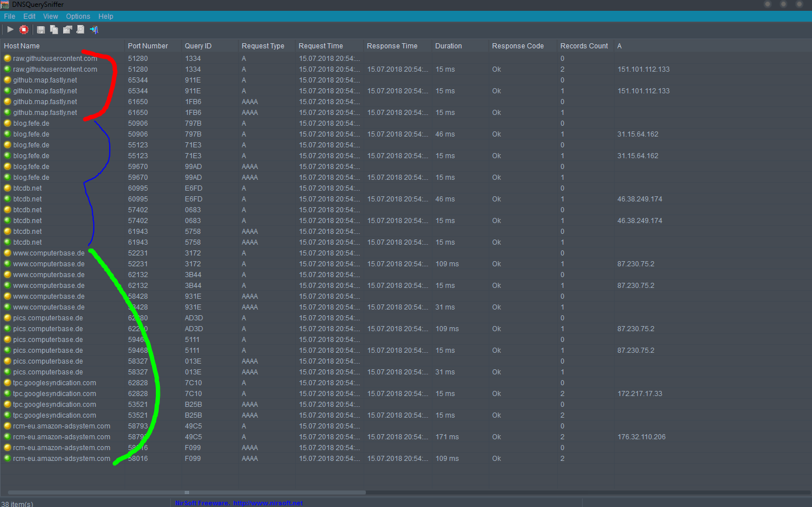Select yellow icon of rcm-eu.amazon-adsystem.com query 49C5
The image size is (812, 507).
coord(7,426)
